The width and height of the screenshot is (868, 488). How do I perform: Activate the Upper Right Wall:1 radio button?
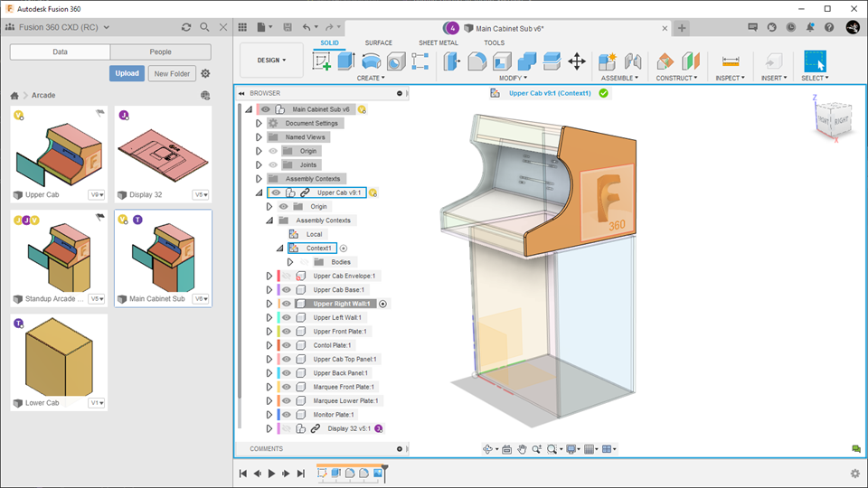[x=383, y=304]
